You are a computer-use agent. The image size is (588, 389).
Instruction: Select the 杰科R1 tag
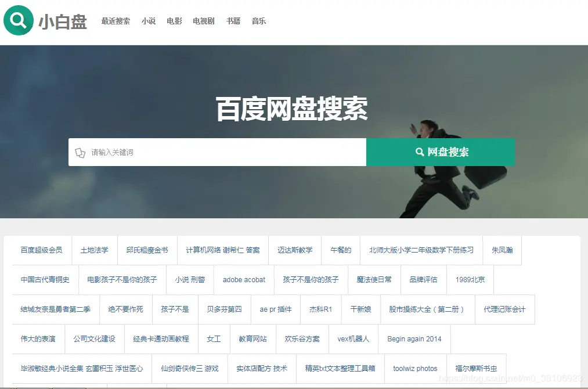[x=321, y=309]
